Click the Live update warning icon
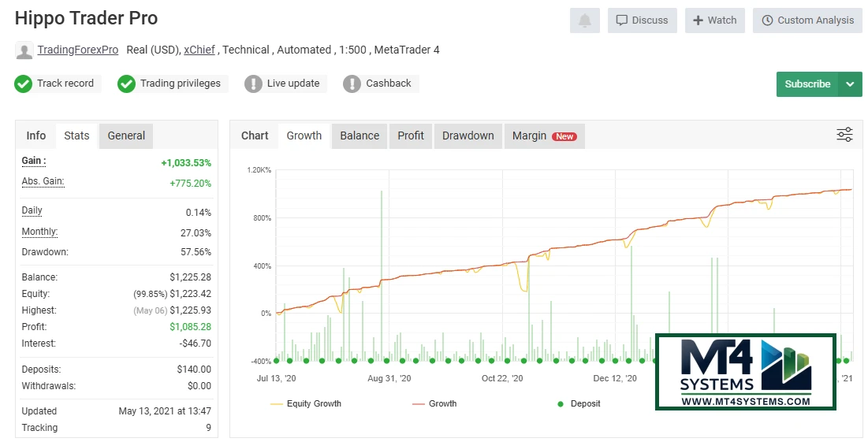Screen dimensions: 868x442 253,84
